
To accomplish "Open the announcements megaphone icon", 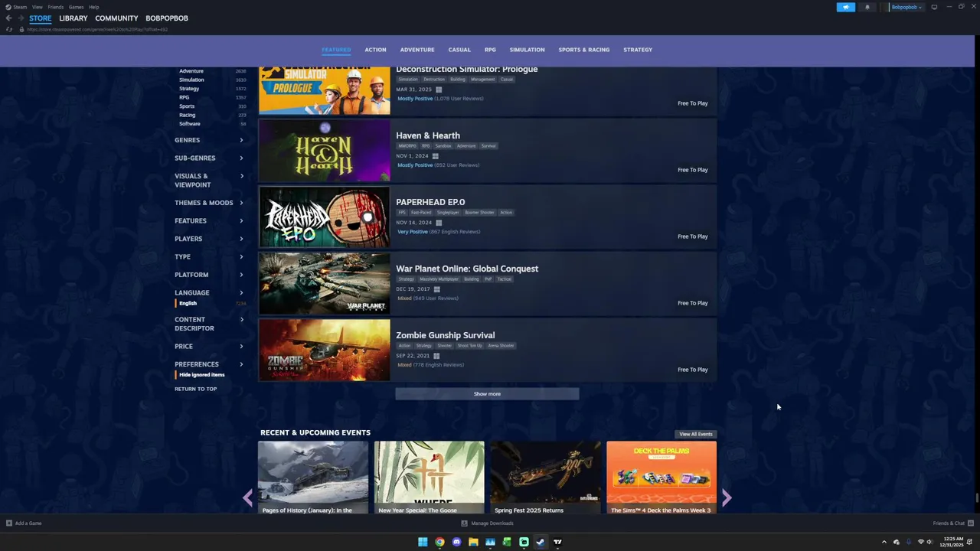I will (846, 7).
